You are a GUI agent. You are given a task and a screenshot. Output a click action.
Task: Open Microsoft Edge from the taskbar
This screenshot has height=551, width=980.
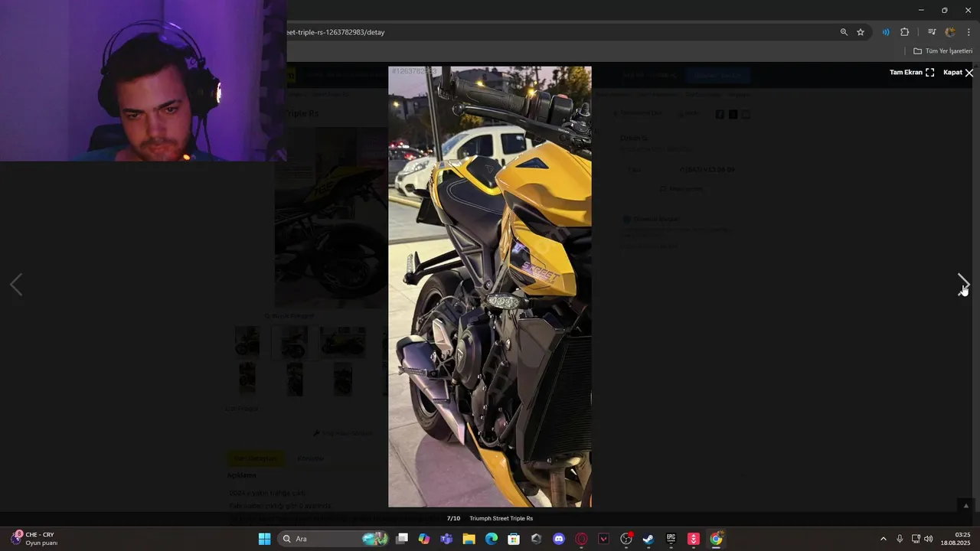(x=492, y=539)
